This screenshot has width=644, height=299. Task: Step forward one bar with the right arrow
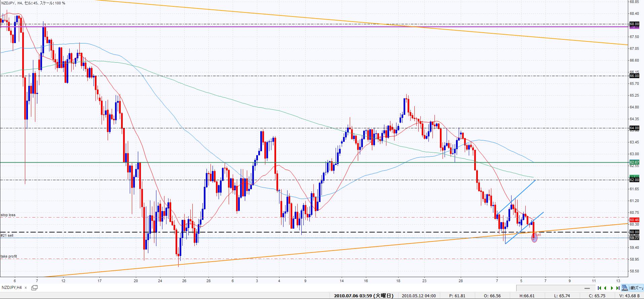tap(612, 288)
